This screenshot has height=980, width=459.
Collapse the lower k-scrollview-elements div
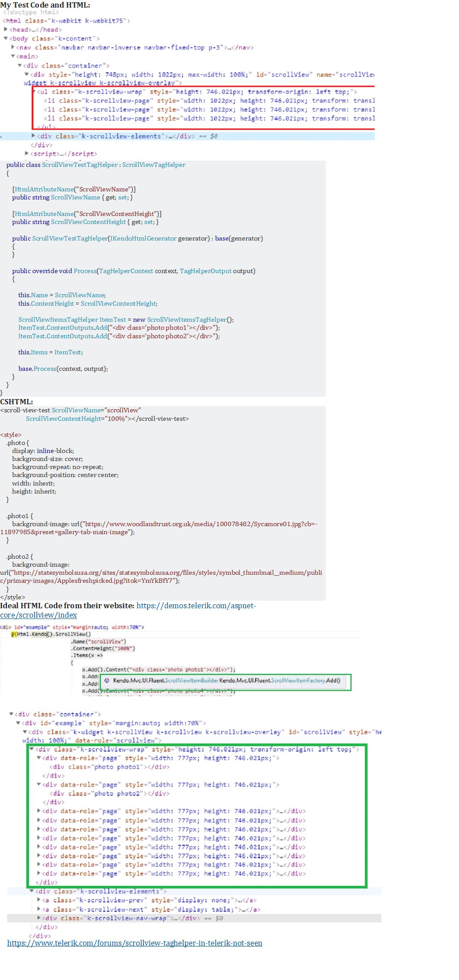click(32, 891)
